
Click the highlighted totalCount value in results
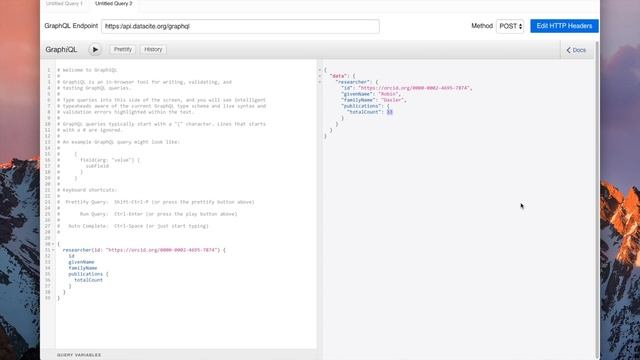click(x=390, y=112)
